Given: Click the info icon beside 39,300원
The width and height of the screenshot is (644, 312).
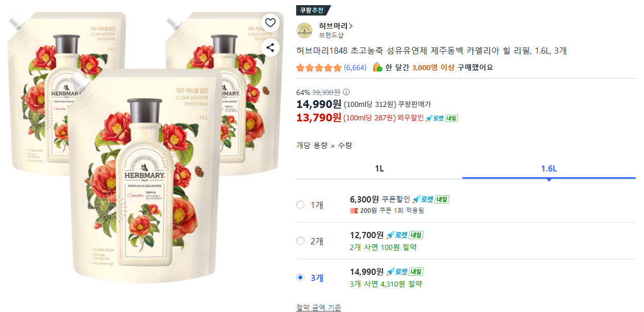Looking at the screenshot, I should [346, 92].
